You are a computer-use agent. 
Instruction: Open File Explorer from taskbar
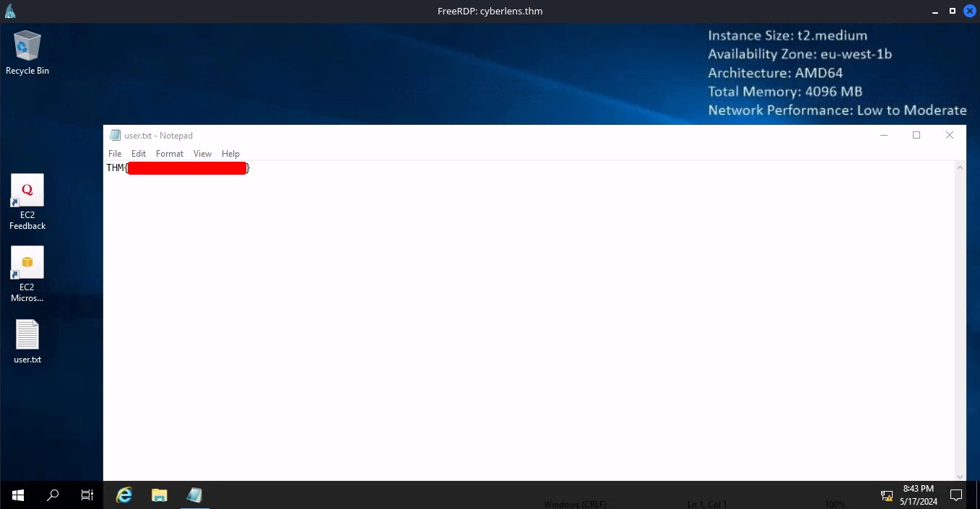point(160,495)
